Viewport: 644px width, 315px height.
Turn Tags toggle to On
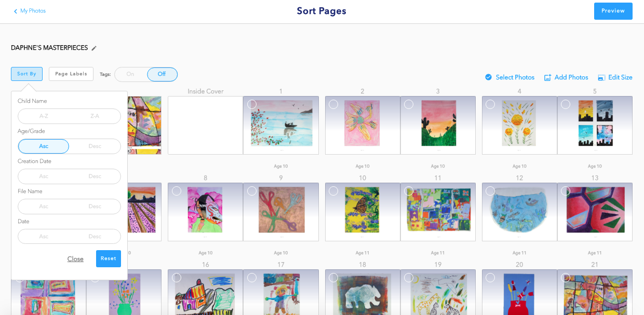tap(130, 74)
